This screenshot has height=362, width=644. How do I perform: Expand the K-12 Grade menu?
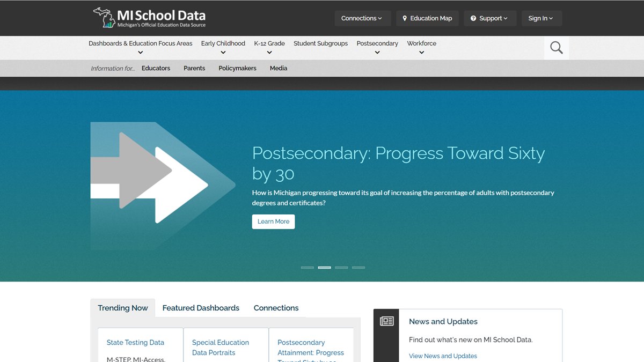(x=269, y=48)
